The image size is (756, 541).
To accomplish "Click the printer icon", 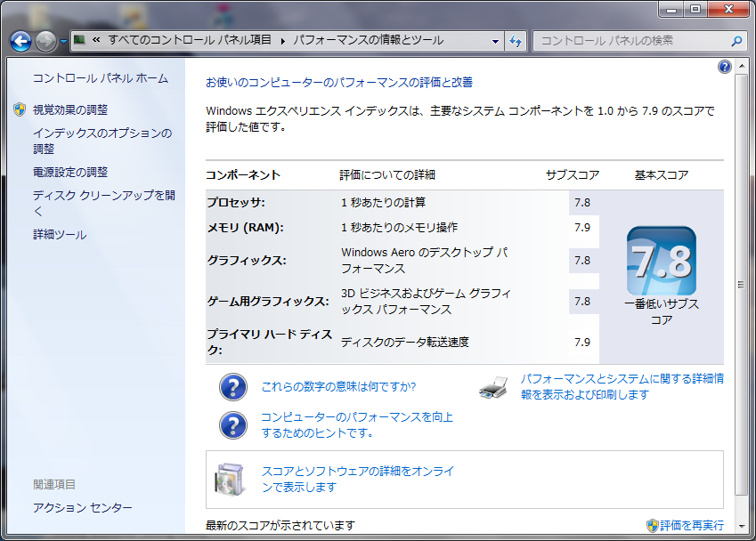I will click(x=493, y=387).
